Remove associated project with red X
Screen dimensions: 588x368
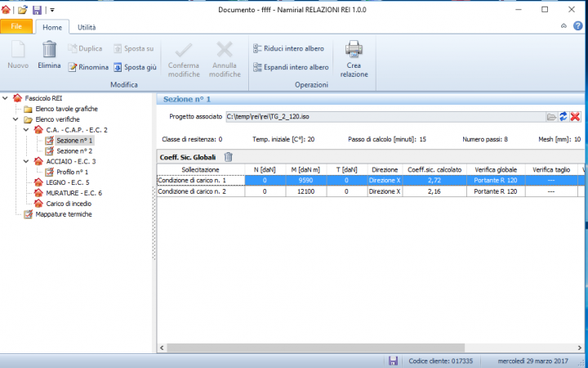[x=575, y=117]
